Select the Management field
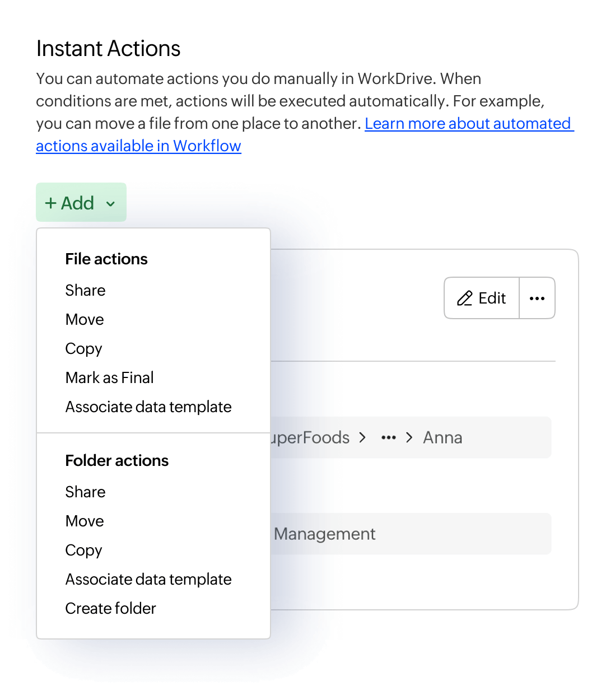Image resolution: width=615 pixels, height=700 pixels. (x=324, y=534)
